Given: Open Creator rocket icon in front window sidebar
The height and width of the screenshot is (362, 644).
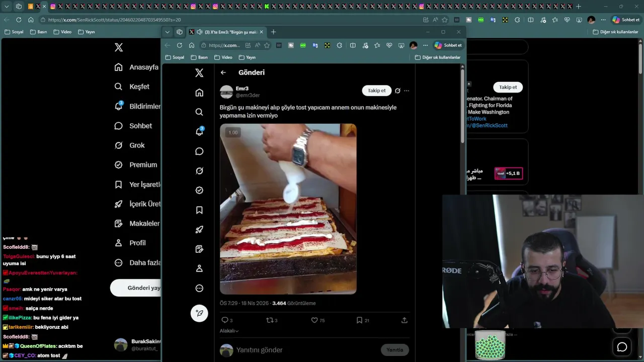Looking at the screenshot, I should (x=199, y=230).
